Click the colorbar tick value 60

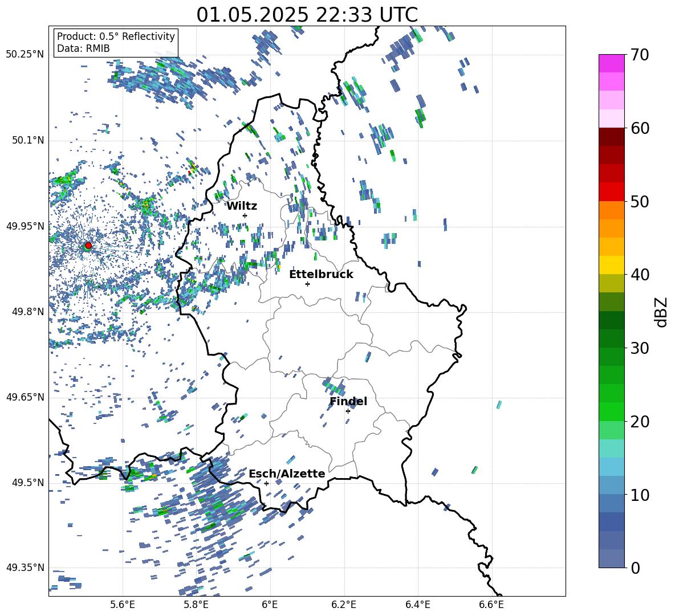point(640,128)
